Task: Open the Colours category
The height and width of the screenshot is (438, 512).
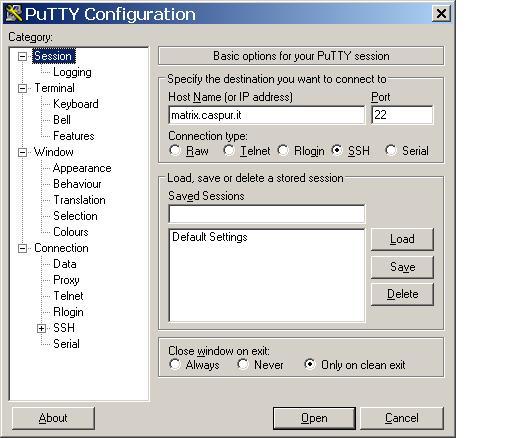Action: coord(71,232)
